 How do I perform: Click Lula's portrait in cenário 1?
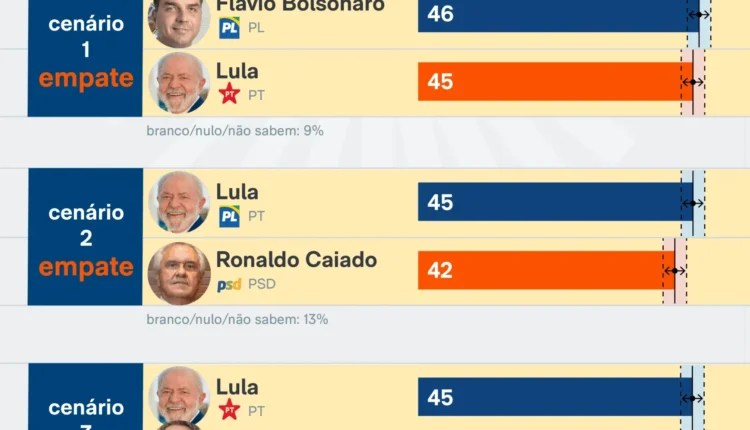pos(178,82)
